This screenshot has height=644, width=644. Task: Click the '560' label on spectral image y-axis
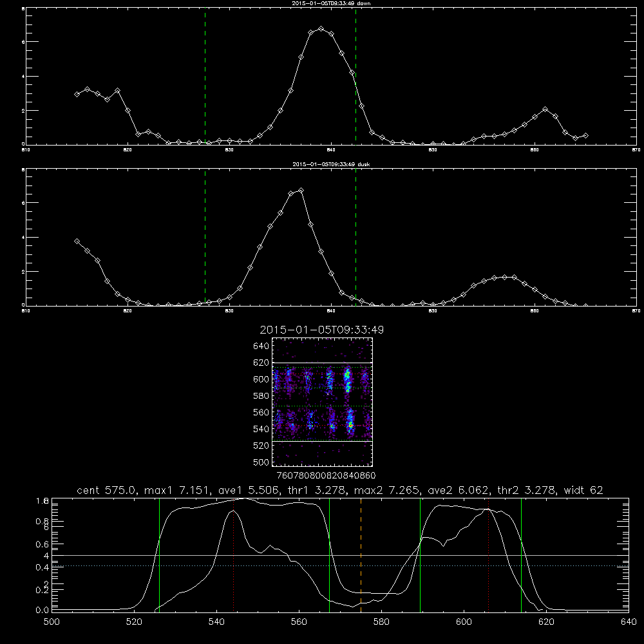[x=261, y=412]
